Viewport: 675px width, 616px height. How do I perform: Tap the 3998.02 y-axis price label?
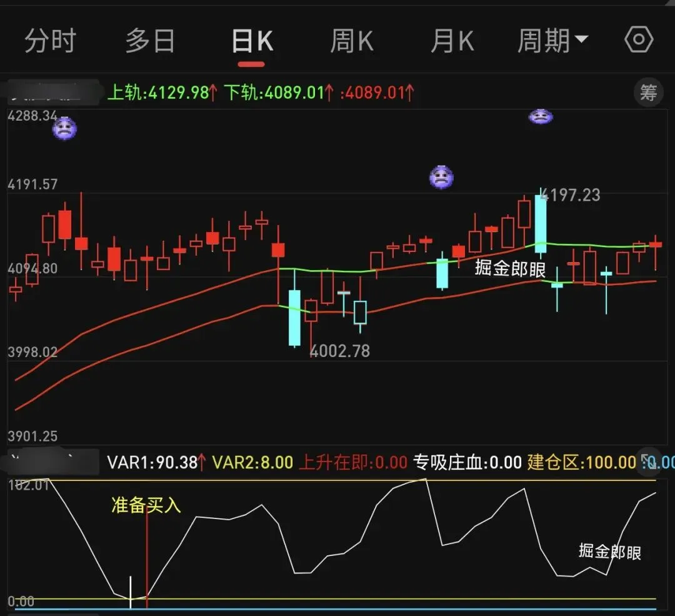pos(32,352)
